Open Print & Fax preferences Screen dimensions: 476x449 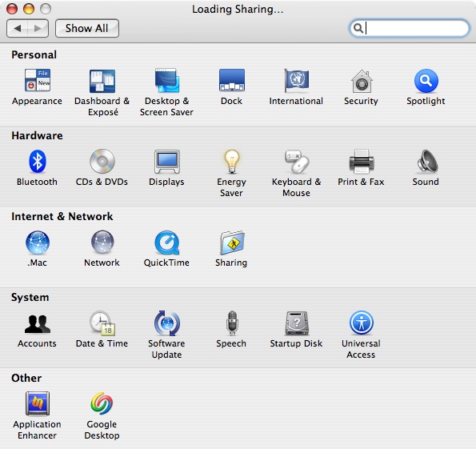pyautogui.click(x=362, y=162)
